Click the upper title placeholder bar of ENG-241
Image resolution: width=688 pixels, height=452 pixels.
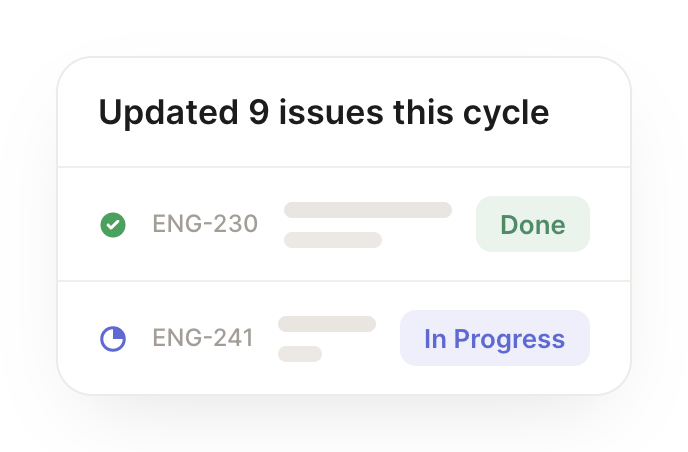tap(327, 324)
